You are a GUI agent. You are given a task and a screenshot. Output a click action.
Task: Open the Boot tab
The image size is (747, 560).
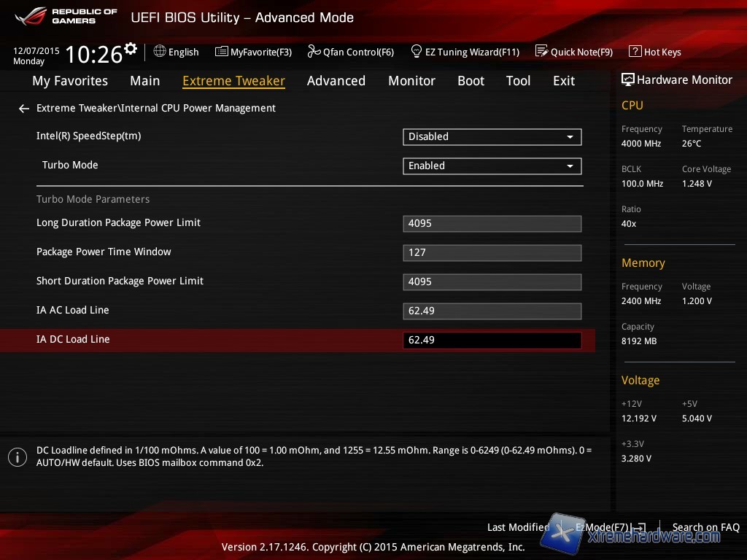coord(471,81)
